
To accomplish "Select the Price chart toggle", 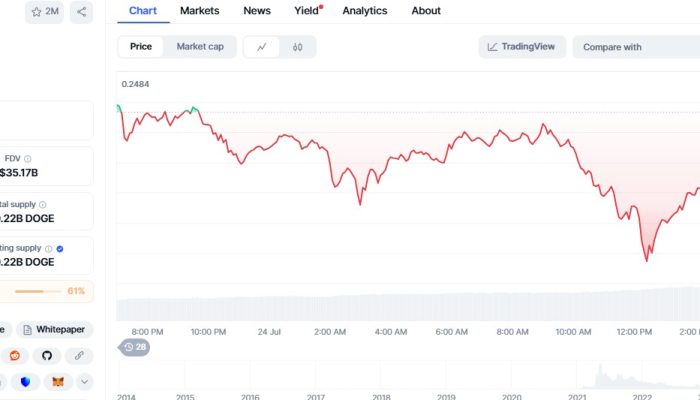I will click(x=141, y=46).
